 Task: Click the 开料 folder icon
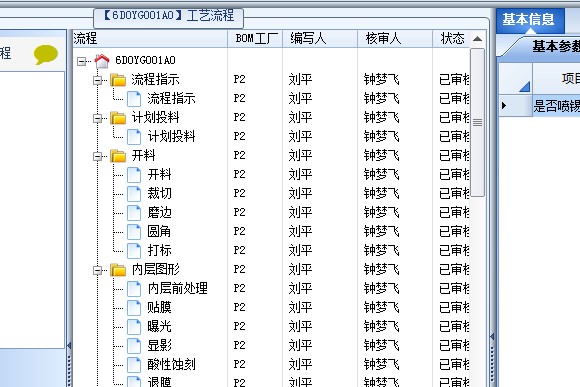point(118,156)
